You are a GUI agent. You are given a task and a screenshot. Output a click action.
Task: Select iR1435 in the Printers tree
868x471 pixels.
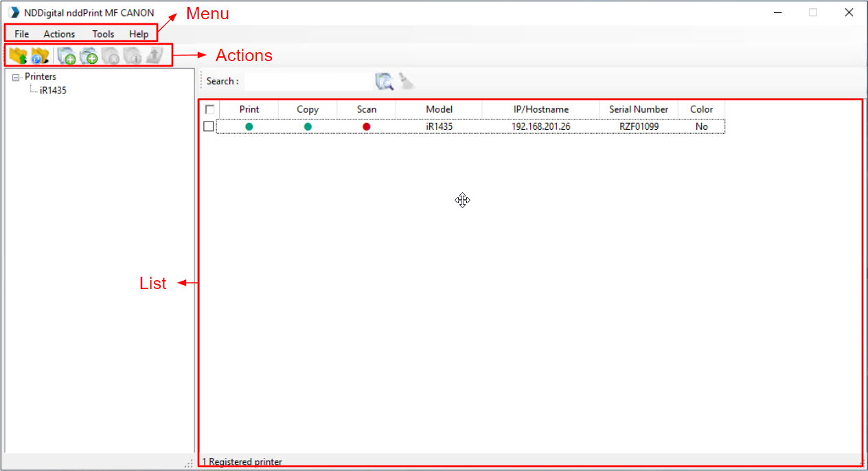(53, 90)
